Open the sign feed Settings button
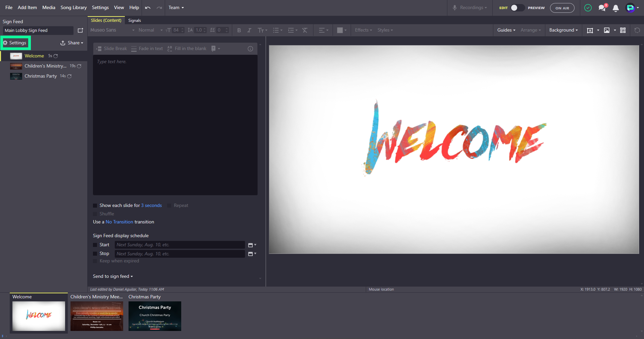 click(x=15, y=43)
